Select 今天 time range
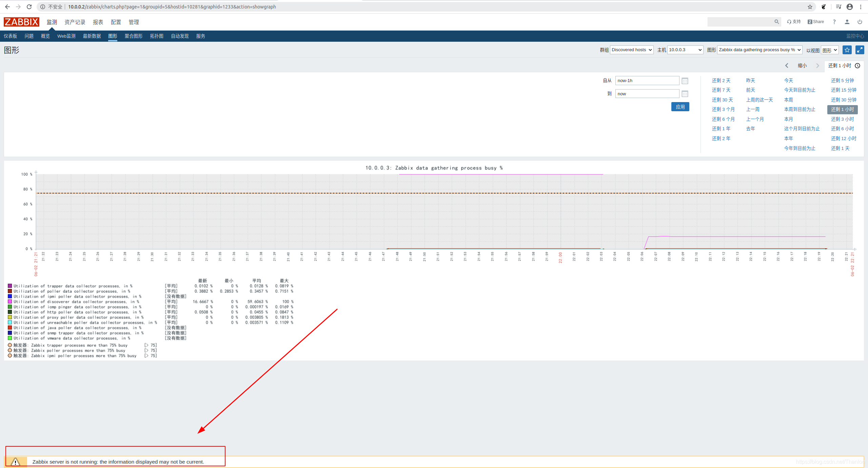Screen dimensions: 868x468 (x=789, y=81)
